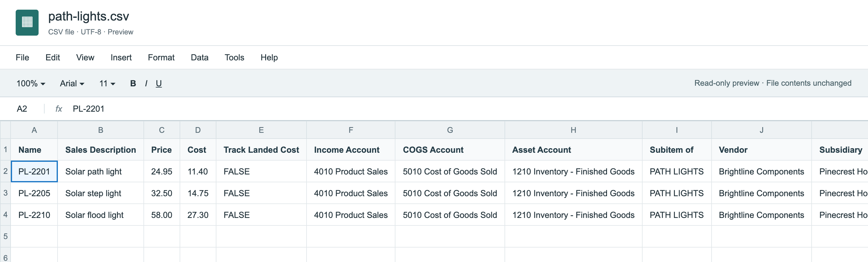The height and width of the screenshot is (262, 868).
Task: Select the 'COGS Account' header cell
Action: (450, 150)
